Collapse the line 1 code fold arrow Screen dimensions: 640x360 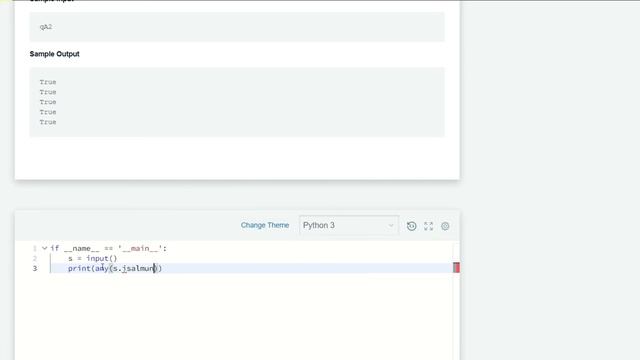[44, 248]
